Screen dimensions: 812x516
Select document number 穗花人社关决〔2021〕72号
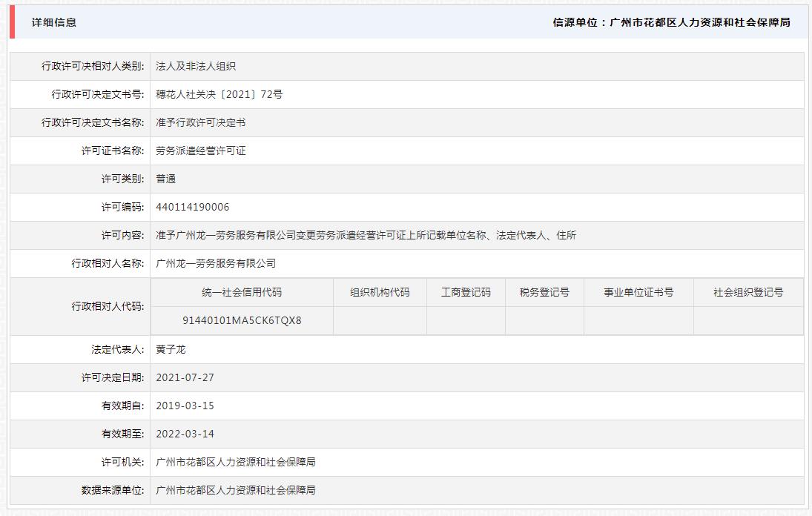[x=219, y=94]
